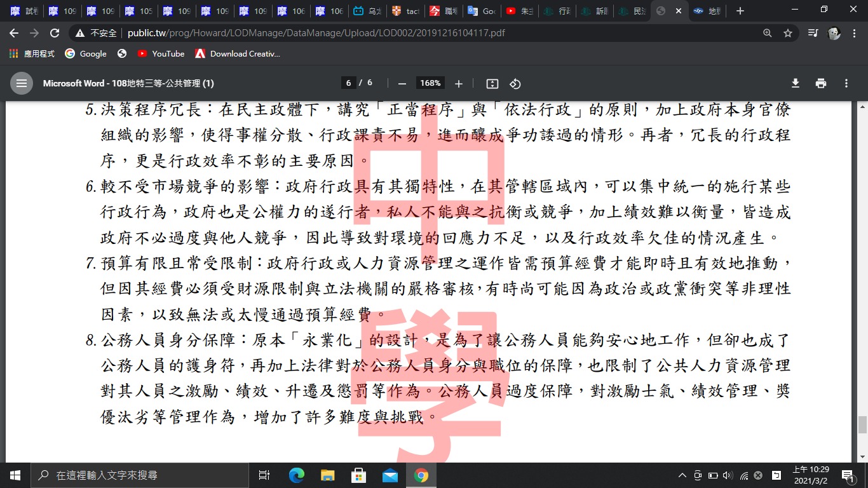
Task: Open the YouTube bookmark
Action: [x=161, y=54]
